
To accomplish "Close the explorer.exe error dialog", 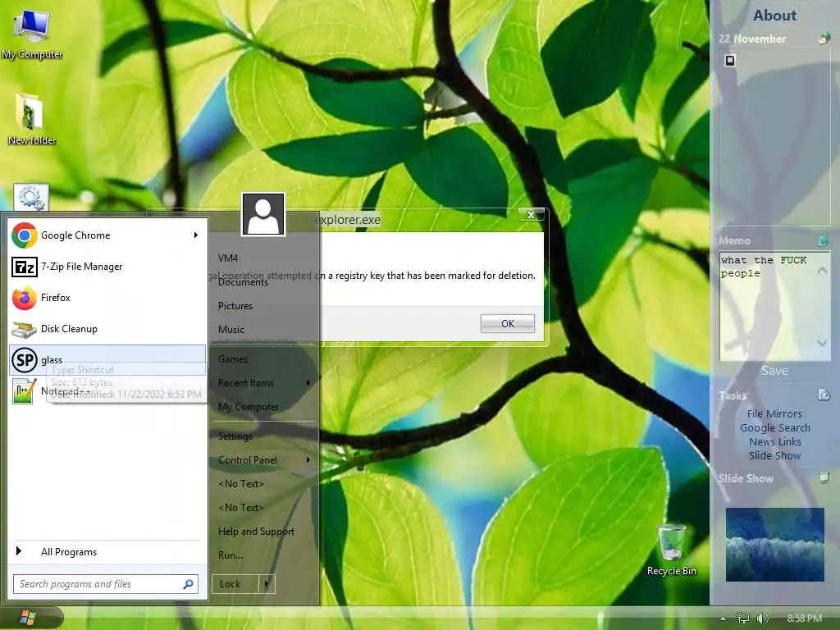I will [x=531, y=215].
